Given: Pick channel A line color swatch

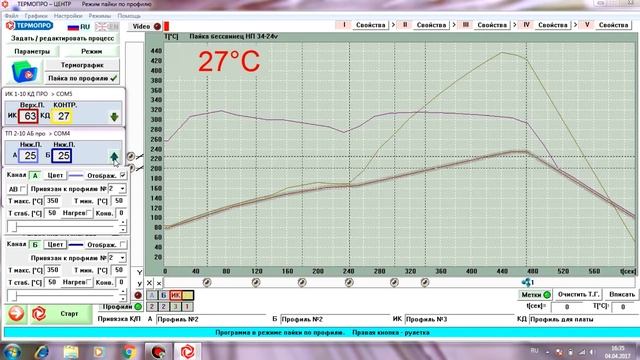Looking at the screenshot, I should tap(76, 176).
